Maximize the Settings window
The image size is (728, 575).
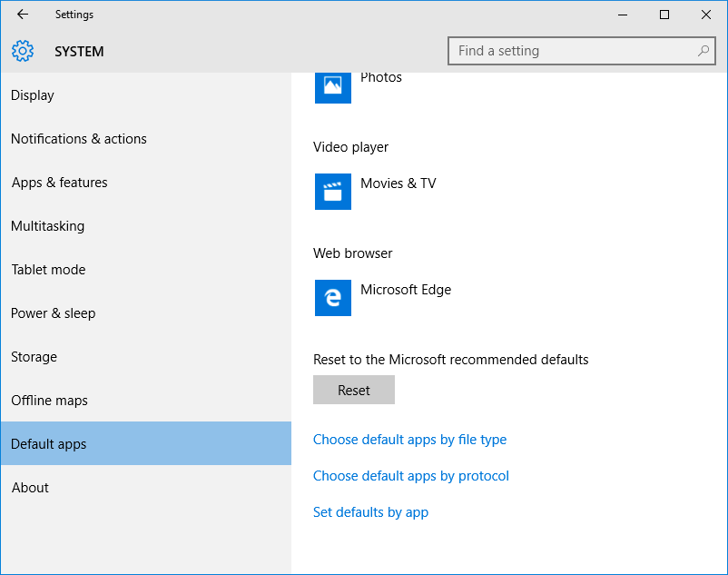click(664, 15)
